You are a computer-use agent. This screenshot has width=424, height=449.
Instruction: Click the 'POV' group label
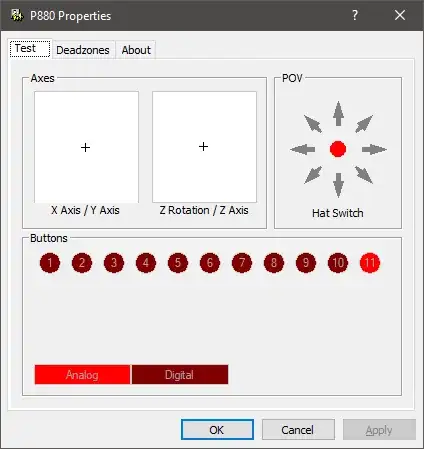[x=292, y=78]
